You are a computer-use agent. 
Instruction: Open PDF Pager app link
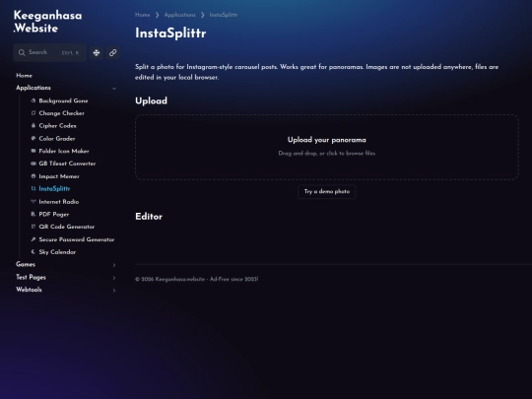[x=53, y=214]
